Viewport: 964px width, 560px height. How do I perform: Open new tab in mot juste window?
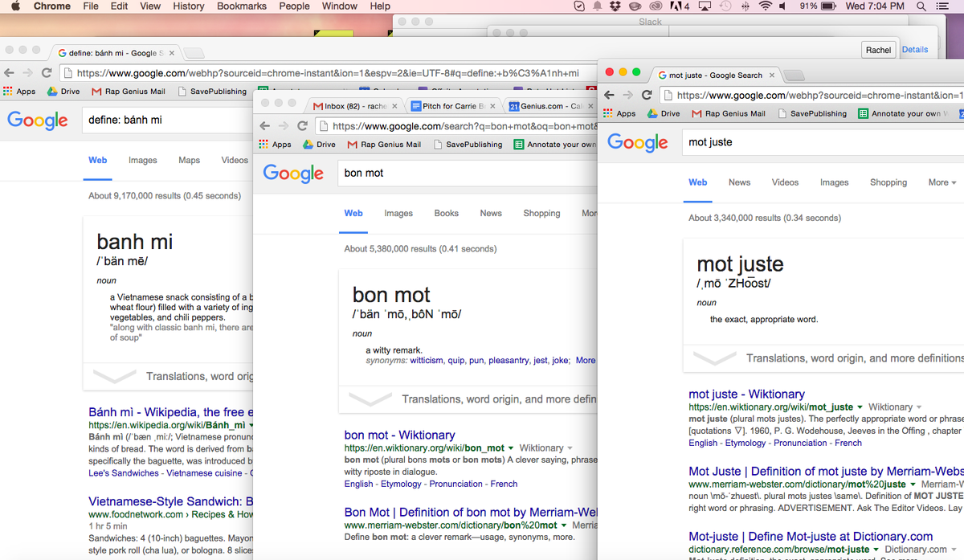click(x=794, y=76)
